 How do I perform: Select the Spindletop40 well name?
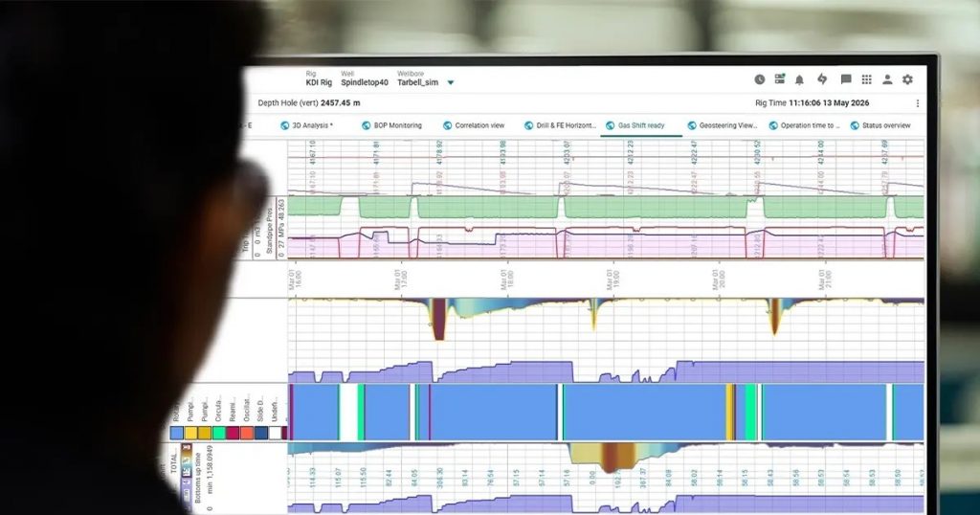365,82
